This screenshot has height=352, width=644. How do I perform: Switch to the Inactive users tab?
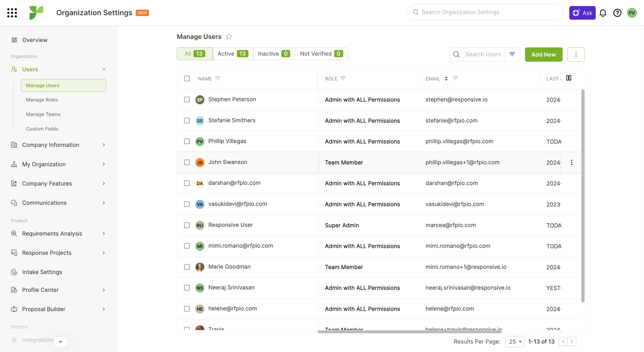point(274,54)
